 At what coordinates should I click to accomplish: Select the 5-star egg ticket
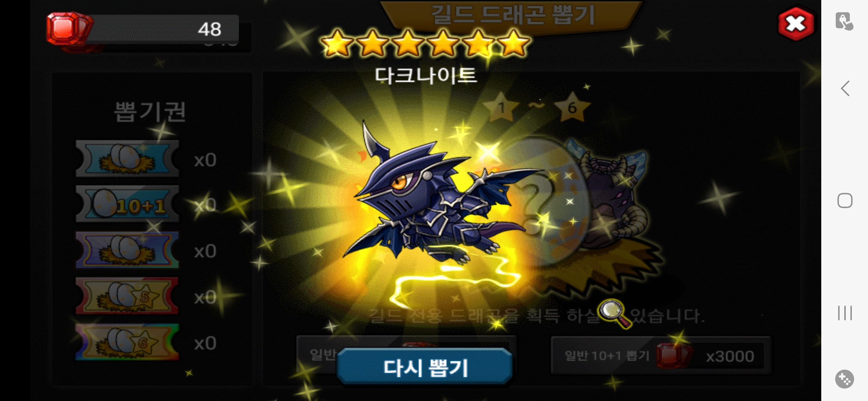coord(127,296)
